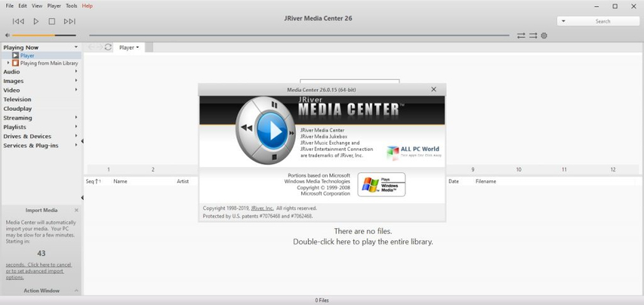Click the Previous track button
The height and width of the screenshot is (305, 644).
click(x=18, y=21)
